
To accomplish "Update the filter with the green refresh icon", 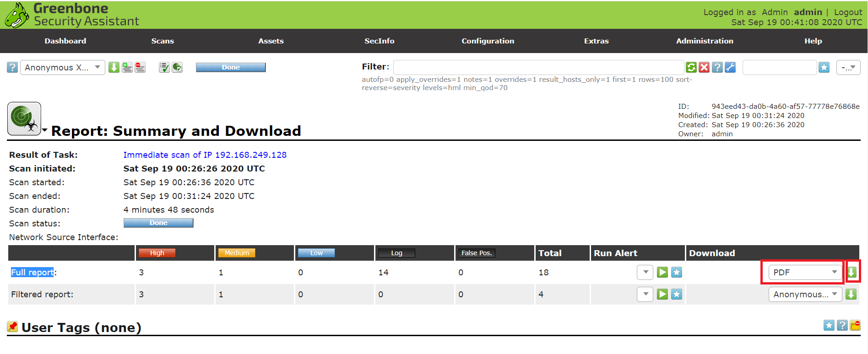I will point(691,68).
